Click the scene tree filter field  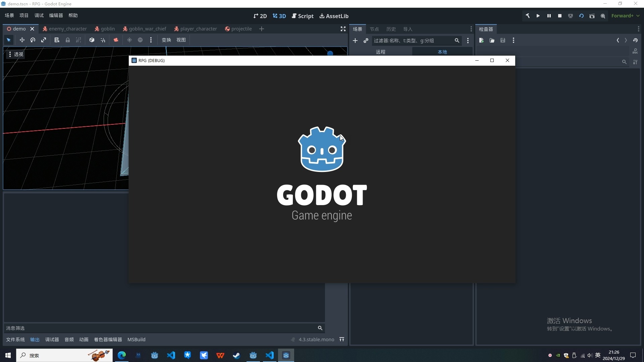[x=417, y=41]
